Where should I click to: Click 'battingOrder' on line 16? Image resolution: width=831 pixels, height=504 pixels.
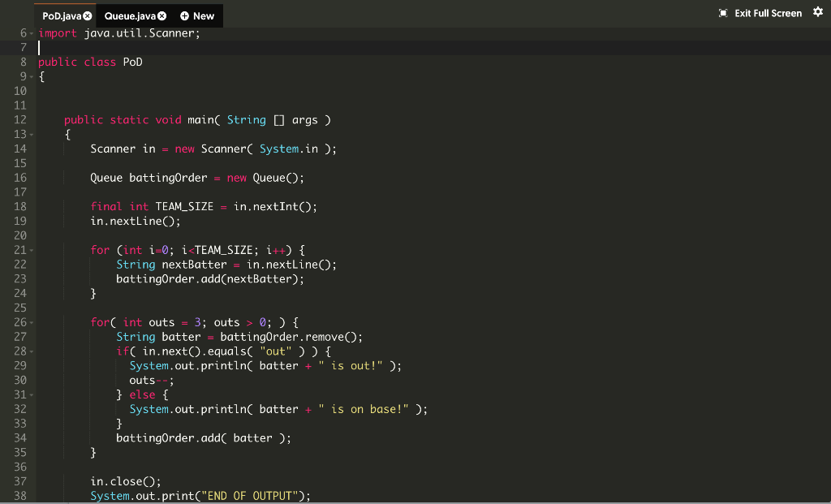coord(168,178)
